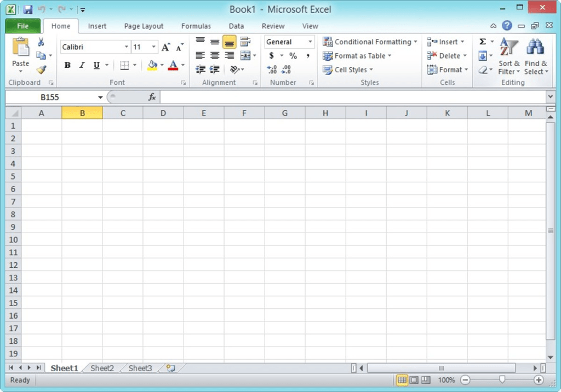Open the Calibri font name dropdown

coord(127,47)
